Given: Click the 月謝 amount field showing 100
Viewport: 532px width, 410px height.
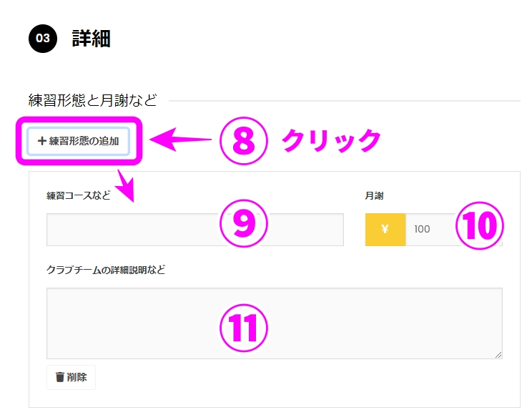Looking at the screenshot, I should click(453, 230).
